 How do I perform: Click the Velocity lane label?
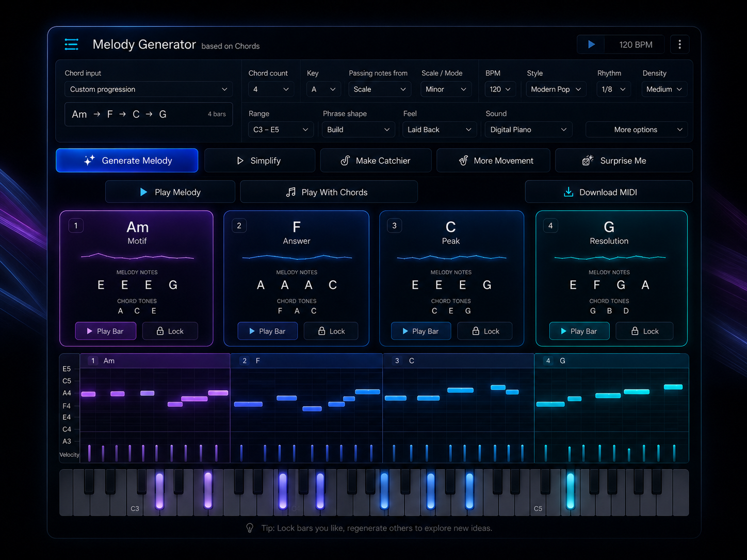coord(69,455)
